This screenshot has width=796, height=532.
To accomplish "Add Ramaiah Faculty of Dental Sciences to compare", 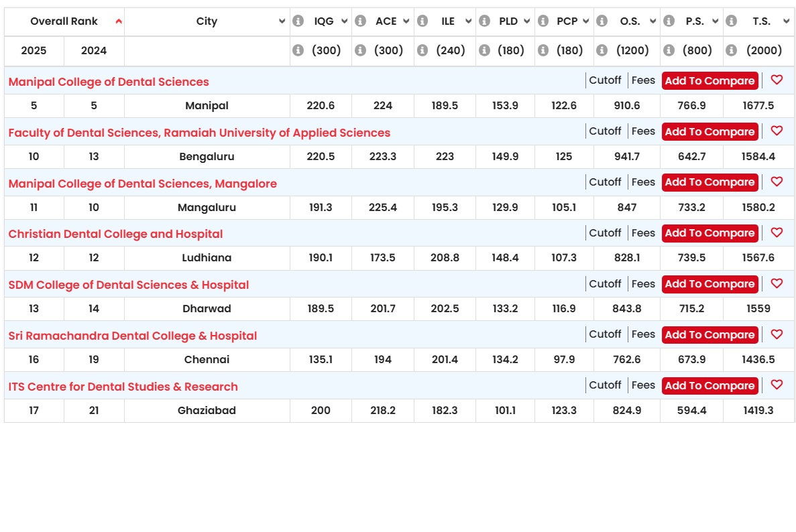I will tap(709, 131).
